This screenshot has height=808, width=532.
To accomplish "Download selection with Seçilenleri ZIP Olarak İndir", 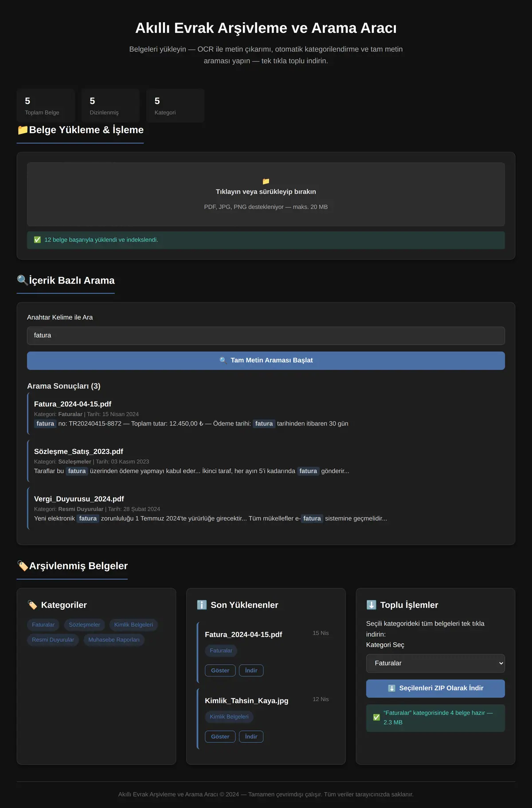I will pos(435,689).
